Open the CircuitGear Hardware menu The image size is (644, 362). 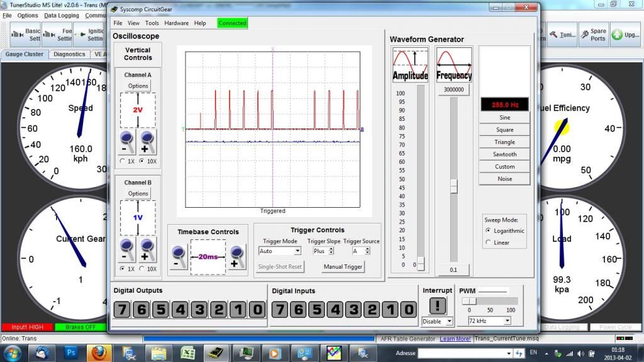(x=177, y=23)
